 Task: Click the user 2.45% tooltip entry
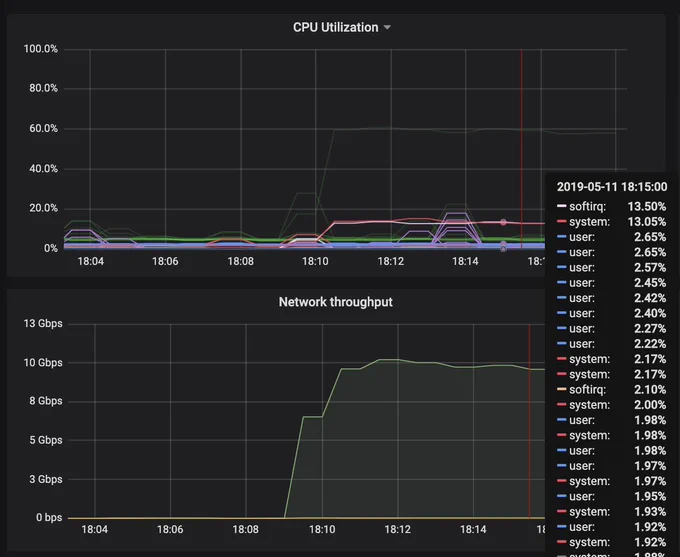[611, 283]
